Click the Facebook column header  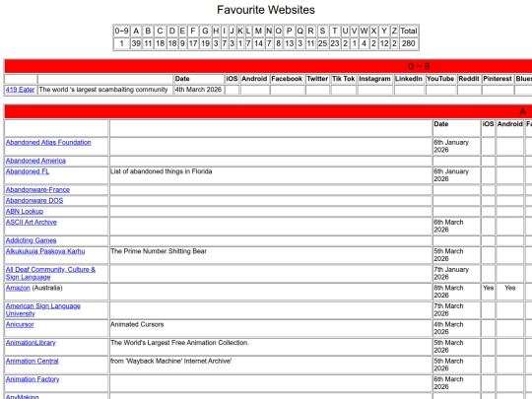287,79
